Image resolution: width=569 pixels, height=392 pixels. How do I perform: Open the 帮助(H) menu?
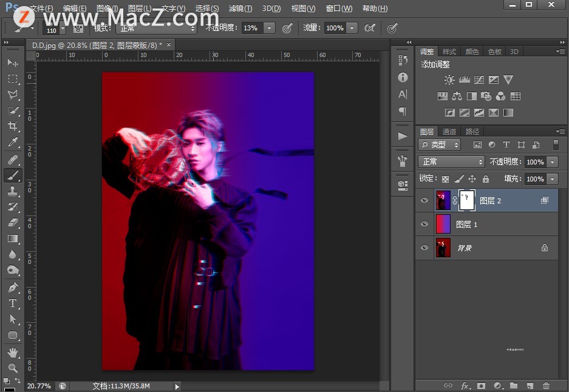(375, 8)
